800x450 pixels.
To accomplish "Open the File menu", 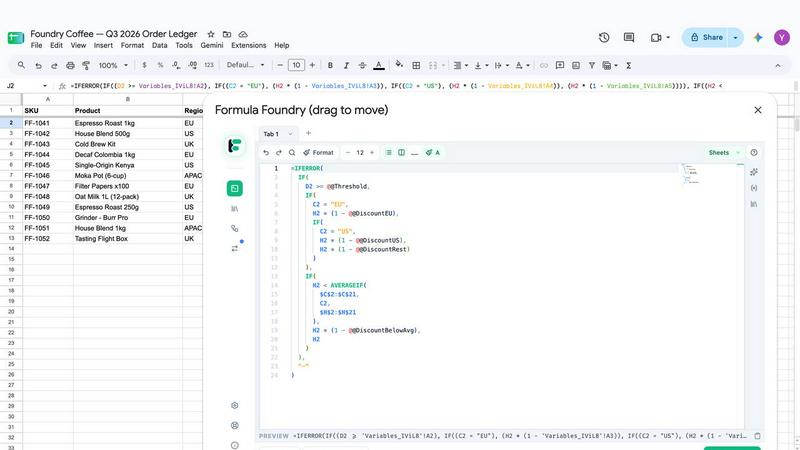I will tap(36, 45).
